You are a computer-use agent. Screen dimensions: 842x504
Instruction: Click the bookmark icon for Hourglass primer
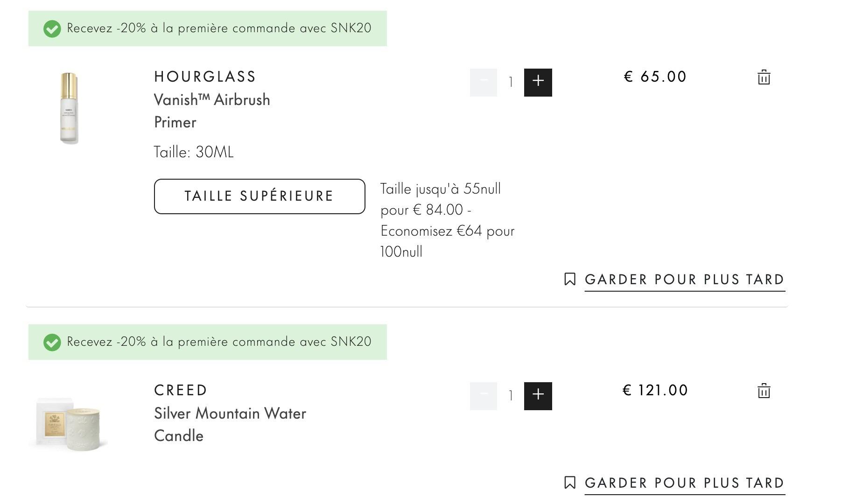tap(569, 279)
